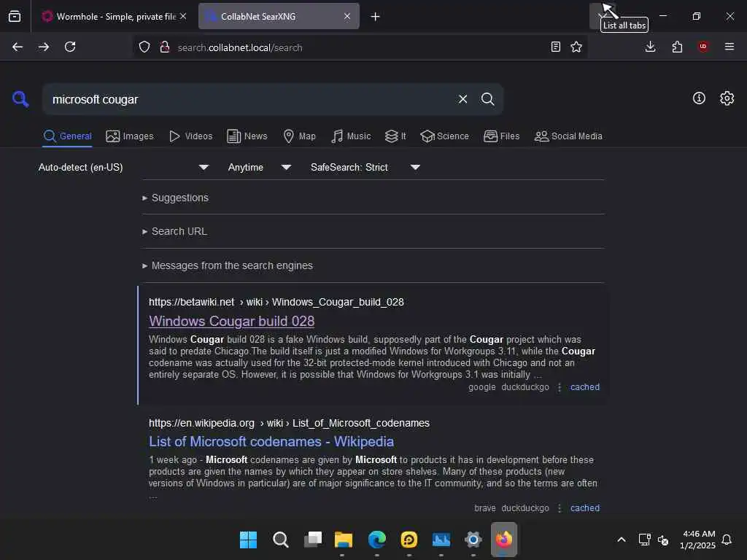The image size is (747, 560).
Task: Switch to Science category
Action: coord(444,136)
